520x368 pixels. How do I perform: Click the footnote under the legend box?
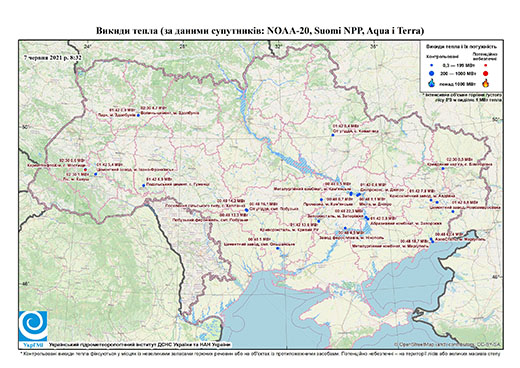[463, 97]
